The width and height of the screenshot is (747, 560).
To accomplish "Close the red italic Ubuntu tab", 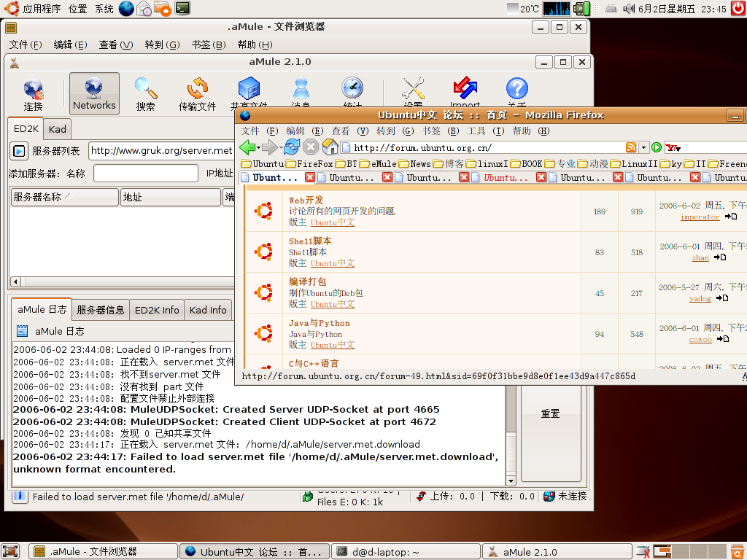I will tap(541, 178).
